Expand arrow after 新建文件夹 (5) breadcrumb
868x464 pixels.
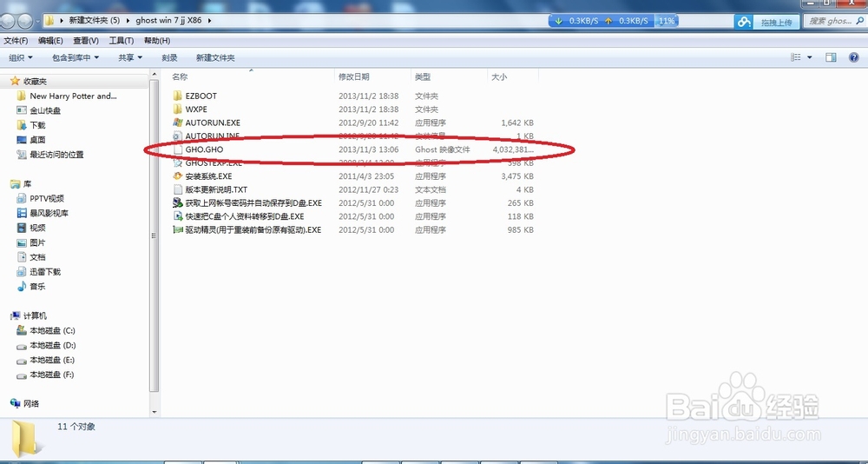128,21
